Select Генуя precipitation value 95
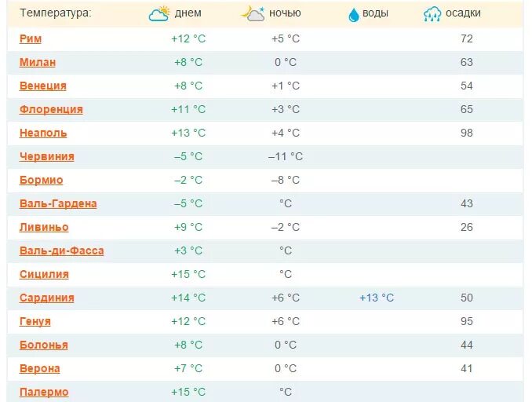This screenshot has width=532, height=402. (x=467, y=322)
